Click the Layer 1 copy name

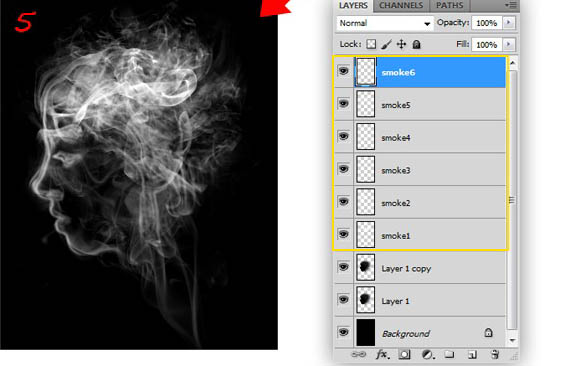[406, 269]
